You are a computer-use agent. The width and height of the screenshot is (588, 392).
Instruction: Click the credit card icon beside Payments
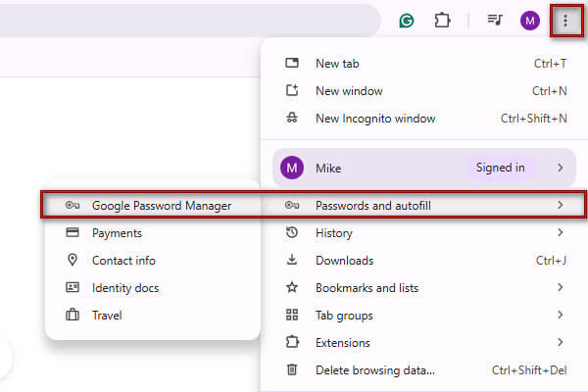(x=73, y=232)
